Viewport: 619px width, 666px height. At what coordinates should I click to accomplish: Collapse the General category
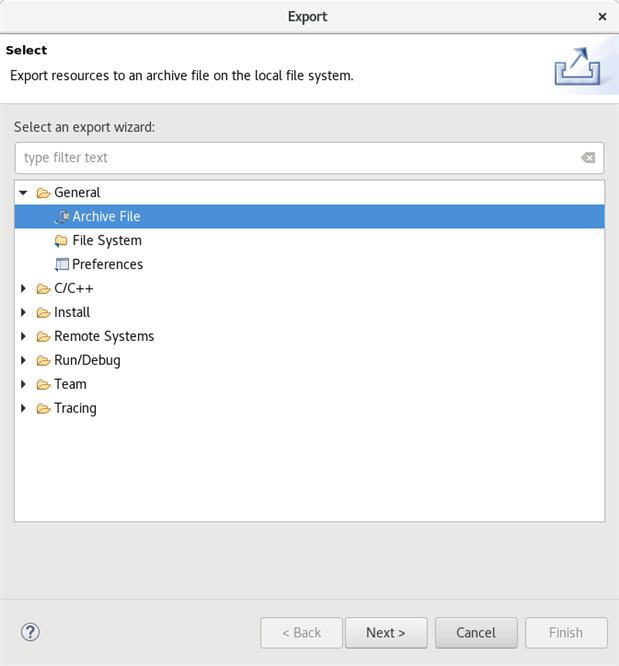point(23,192)
